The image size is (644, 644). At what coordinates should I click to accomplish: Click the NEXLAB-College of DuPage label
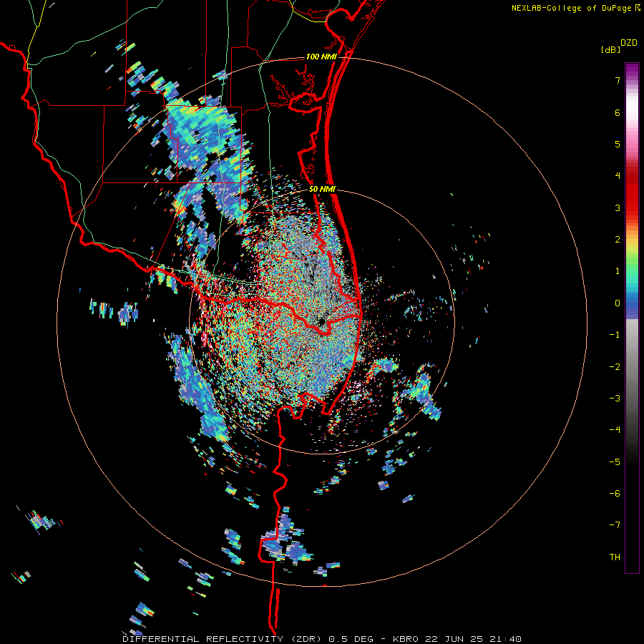pyautogui.click(x=571, y=8)
